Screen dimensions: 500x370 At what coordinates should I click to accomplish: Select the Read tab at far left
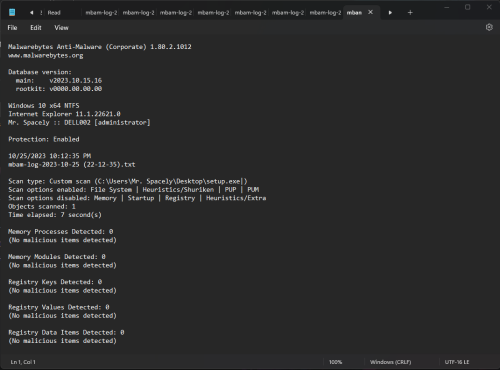(x=54, y=13)
